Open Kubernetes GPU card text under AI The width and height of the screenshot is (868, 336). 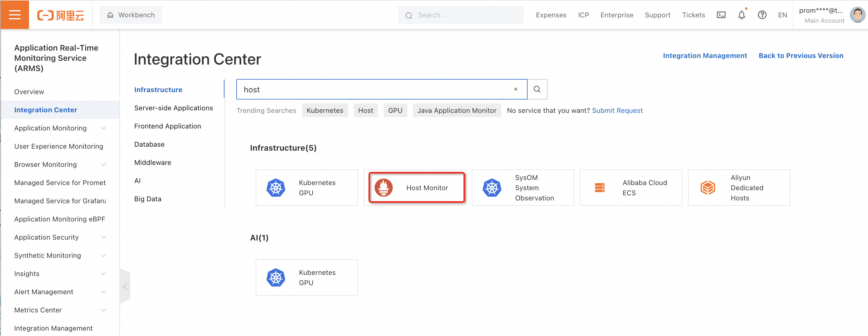coord(317,277)
